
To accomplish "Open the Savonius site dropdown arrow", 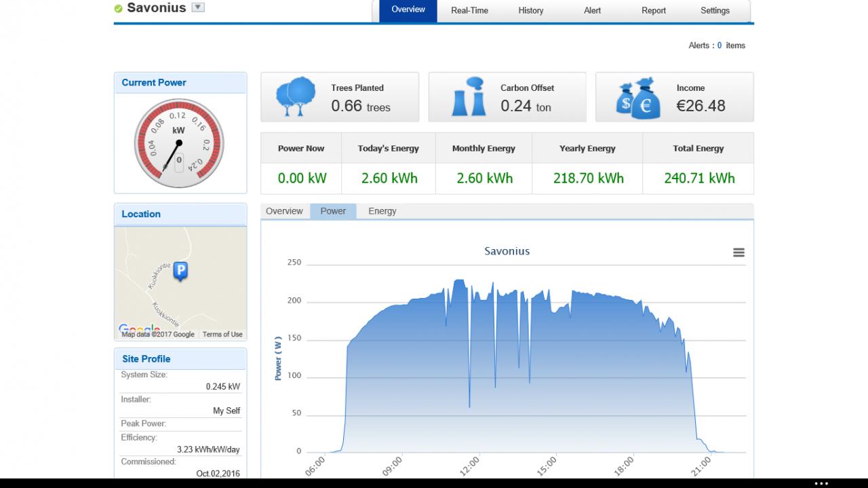I will pyautogui.click(x=198, y=7).
